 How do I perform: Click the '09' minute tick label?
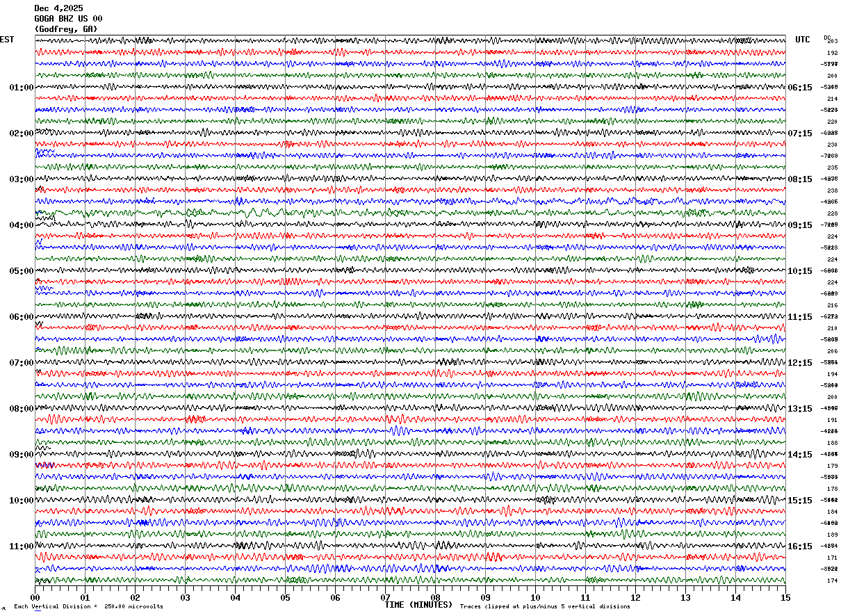coord(485,597)
